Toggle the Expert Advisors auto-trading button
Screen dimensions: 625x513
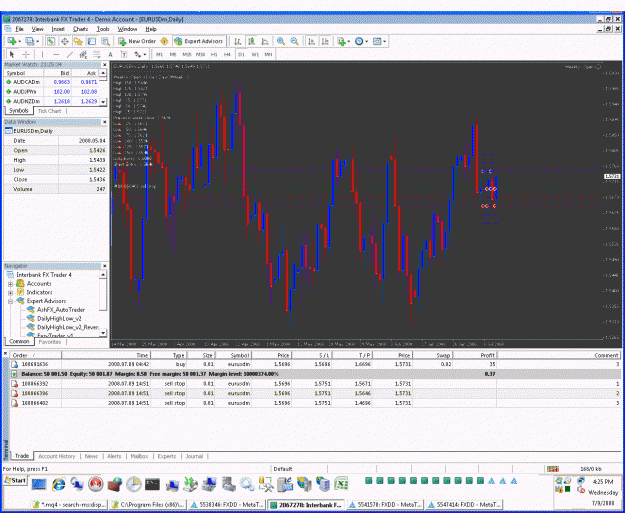click(199, 41)
